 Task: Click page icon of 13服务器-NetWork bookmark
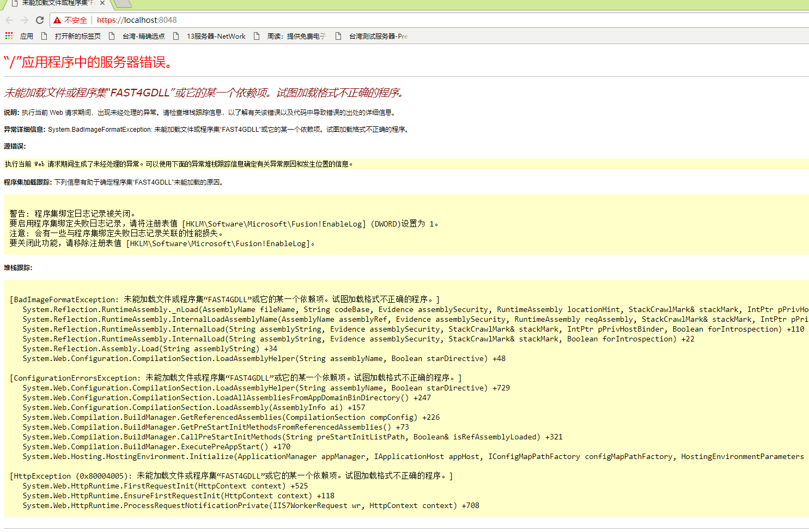coord(176,36)
